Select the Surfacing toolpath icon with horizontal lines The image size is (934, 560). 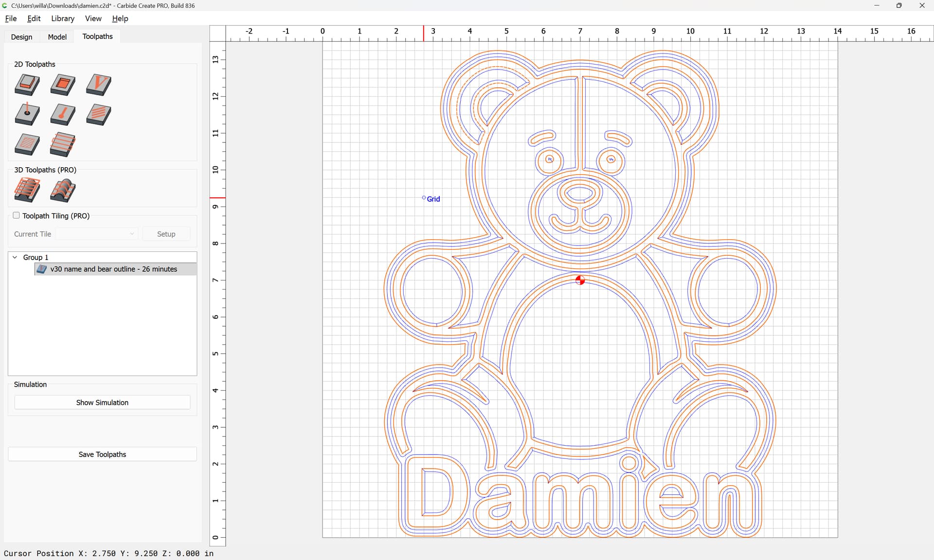click(63, 144)
